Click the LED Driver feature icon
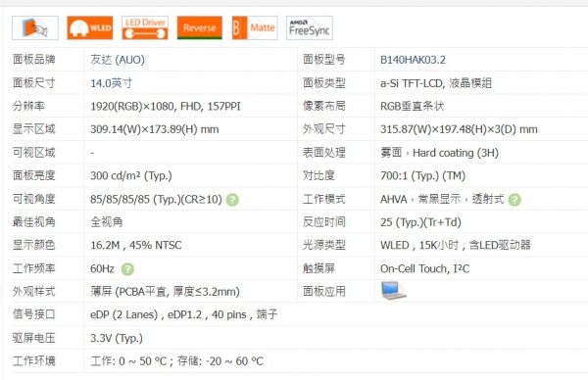Image resolution: width=588 pixels, height=380 pixels. point(145,27)
